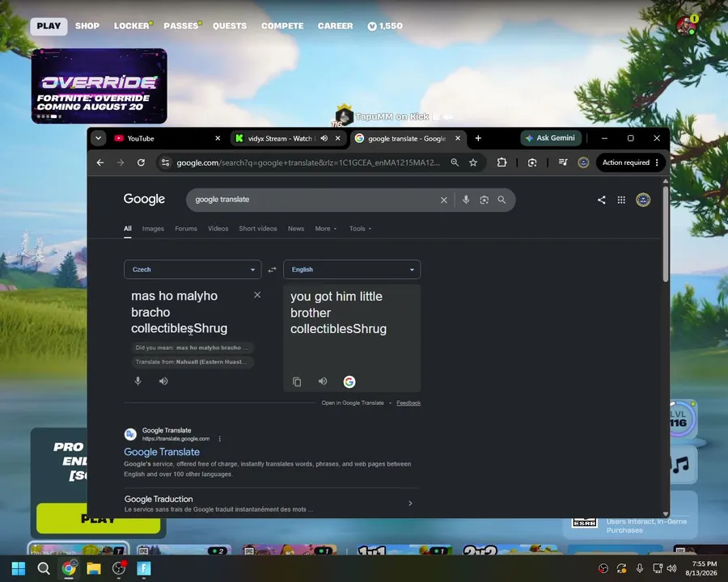Open a new Chrome tab
This screenshot has width=728, height=582.
point(478,138)
